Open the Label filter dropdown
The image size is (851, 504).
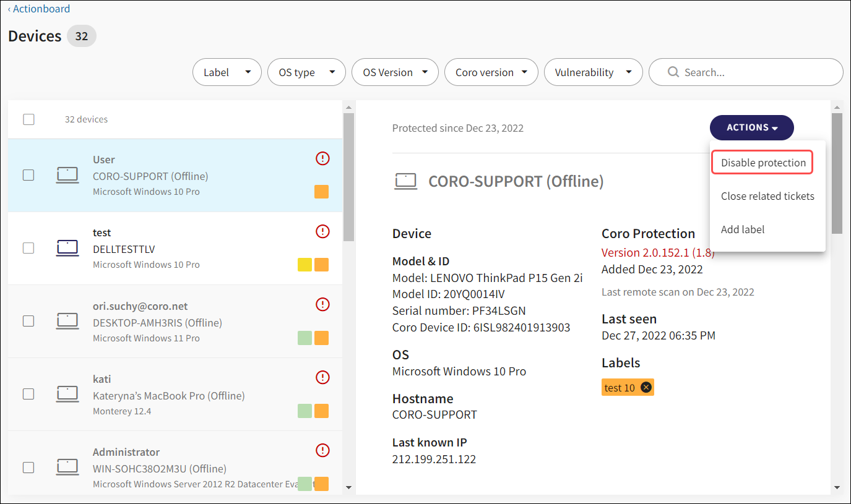227,72
